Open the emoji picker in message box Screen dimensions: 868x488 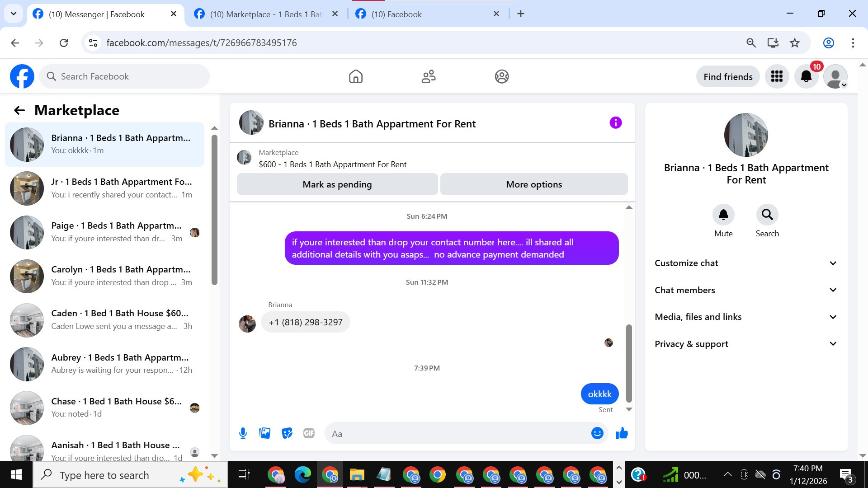click(x=597, y=433)
